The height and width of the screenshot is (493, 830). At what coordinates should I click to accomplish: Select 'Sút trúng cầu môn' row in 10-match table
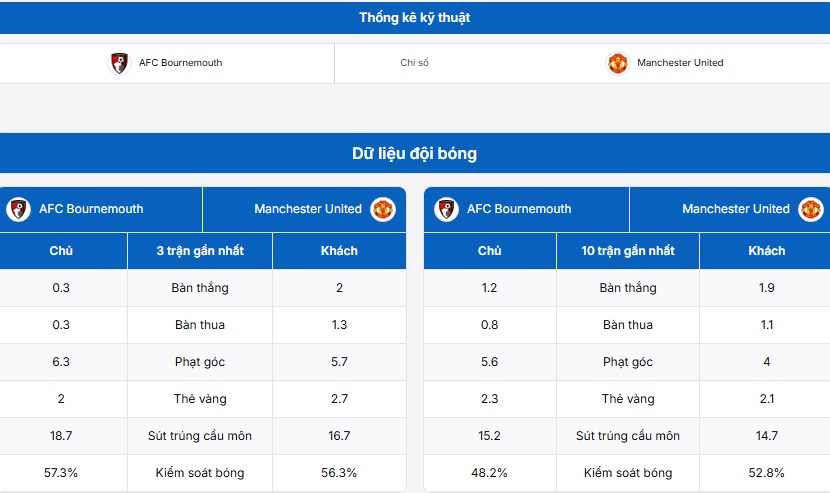tap(628, 436)
